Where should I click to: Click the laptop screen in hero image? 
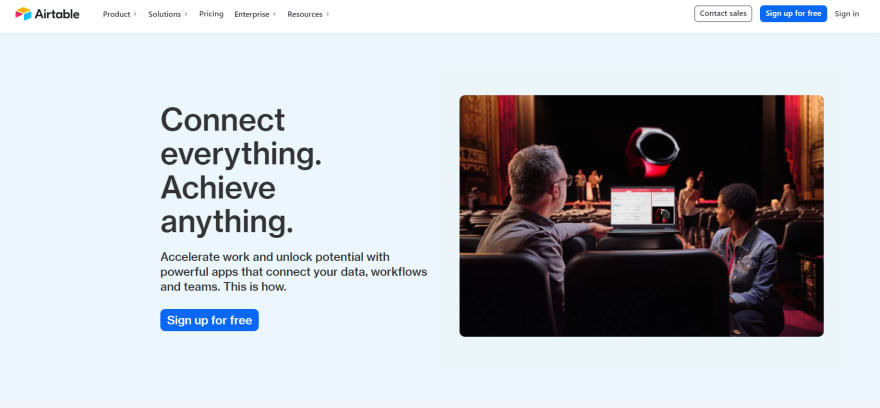tap(643, 206)
